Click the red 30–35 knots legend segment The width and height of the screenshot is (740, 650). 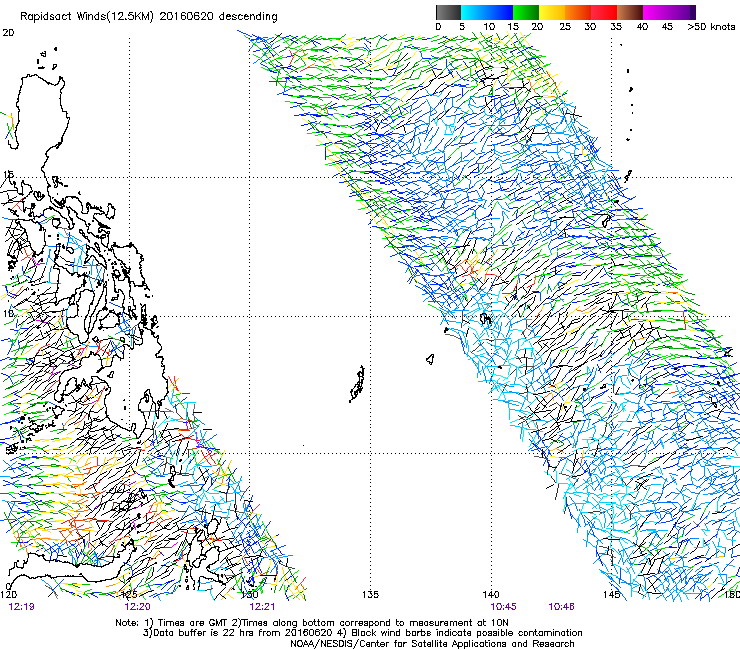(x=604, y=12)
